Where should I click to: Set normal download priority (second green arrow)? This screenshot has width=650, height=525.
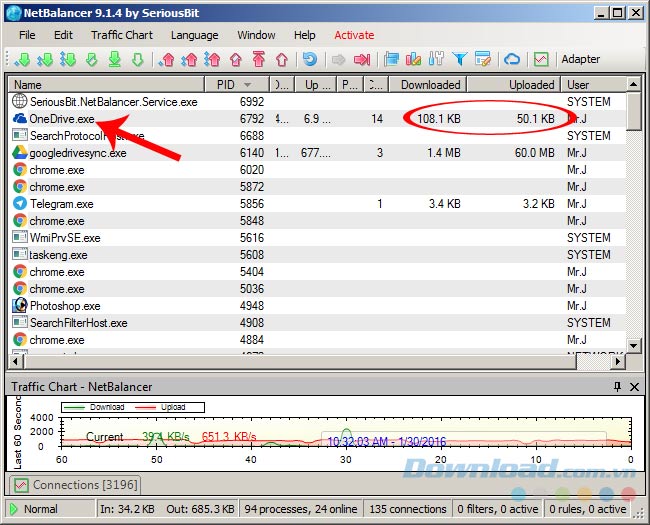[45, 59]
